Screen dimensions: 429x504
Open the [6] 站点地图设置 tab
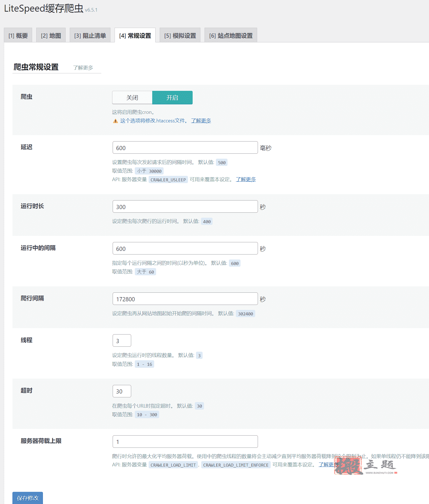(231, 35)
